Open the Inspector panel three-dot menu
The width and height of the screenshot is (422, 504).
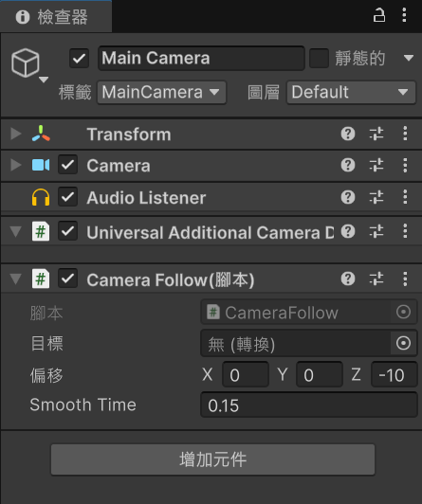pos(404,15)
